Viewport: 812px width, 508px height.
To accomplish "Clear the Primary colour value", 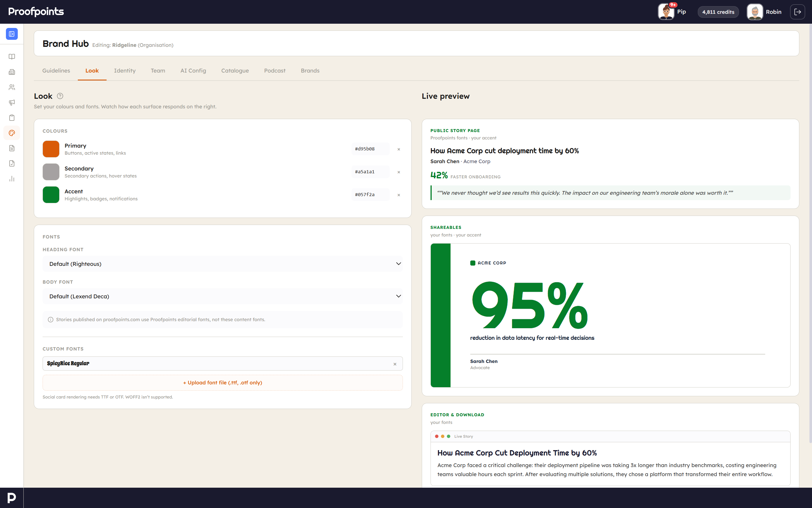I will coord(399,149).
